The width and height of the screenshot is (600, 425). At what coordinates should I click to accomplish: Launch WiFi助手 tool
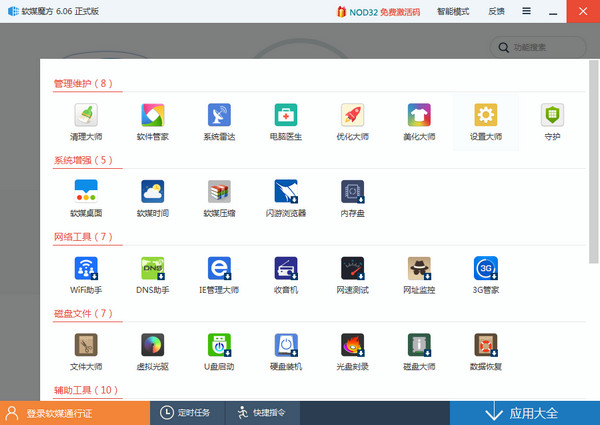click(x=86, y=275)
